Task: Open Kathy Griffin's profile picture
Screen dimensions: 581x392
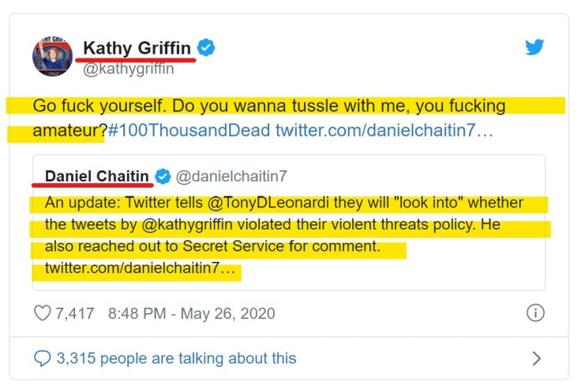Action: click(x=52, y=57)
